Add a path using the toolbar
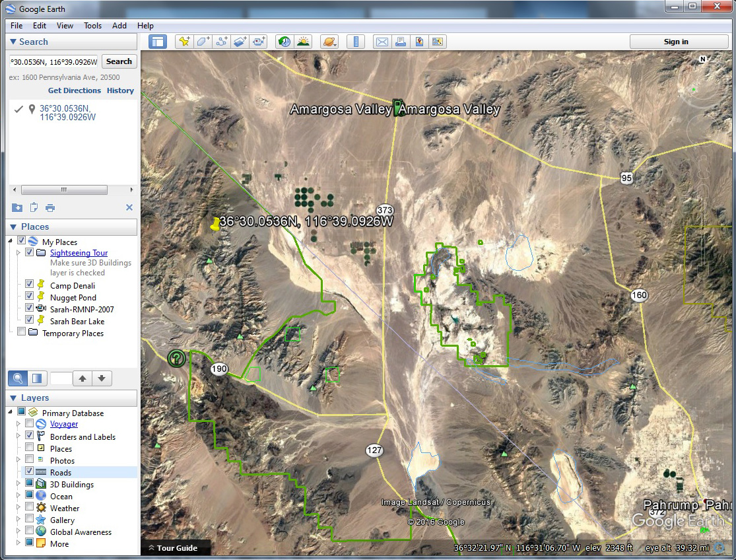 [x=221, y=42]
